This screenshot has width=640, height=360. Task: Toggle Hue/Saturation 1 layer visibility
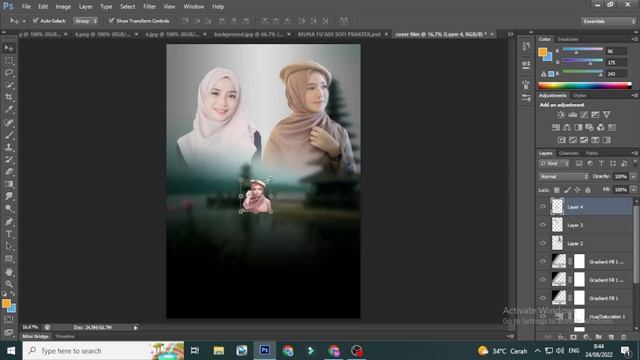[x=543, y=316]
